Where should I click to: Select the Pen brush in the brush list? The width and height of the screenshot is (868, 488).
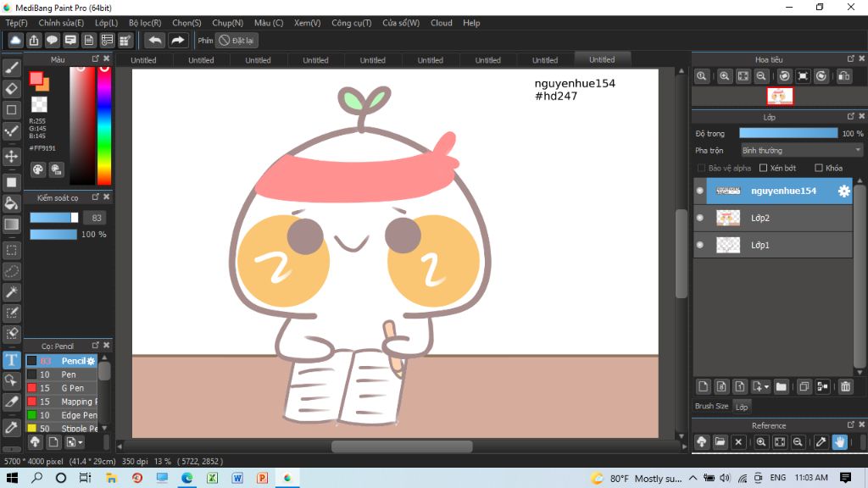coord(61,374)
